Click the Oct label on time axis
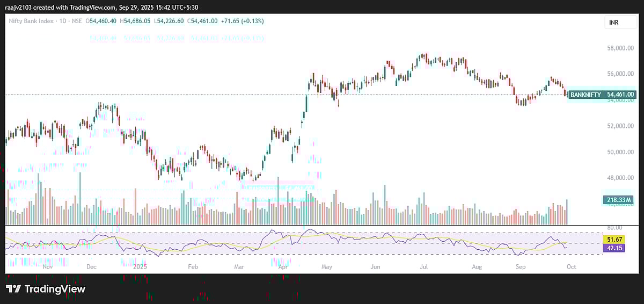Image resolution: width=644 pixels, height=304 pixels. [x=571, y=266]
